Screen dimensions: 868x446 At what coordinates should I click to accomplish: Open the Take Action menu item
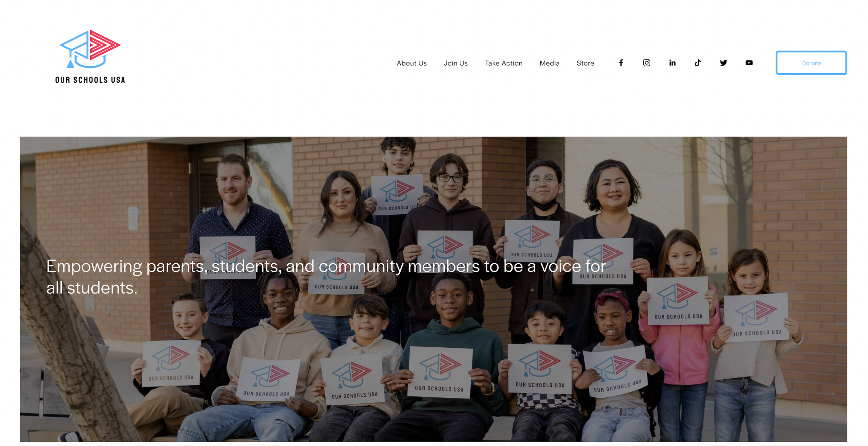click(503, 63)
